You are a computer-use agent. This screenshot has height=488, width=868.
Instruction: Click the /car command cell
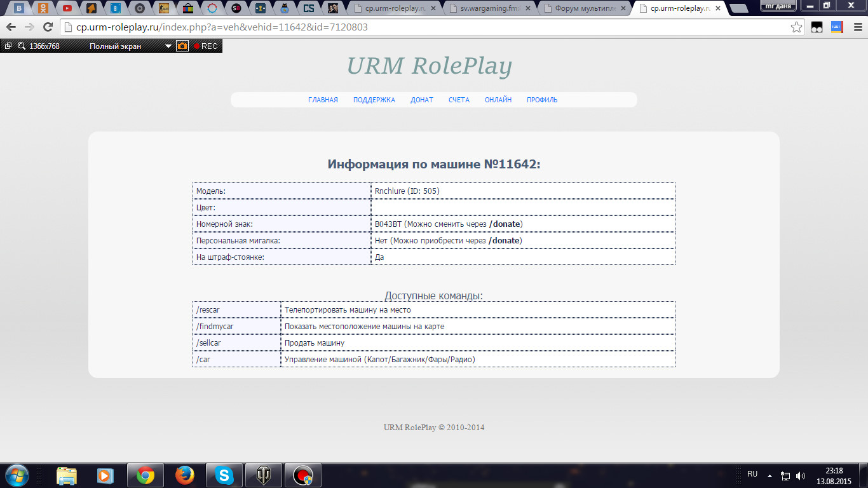237,359
